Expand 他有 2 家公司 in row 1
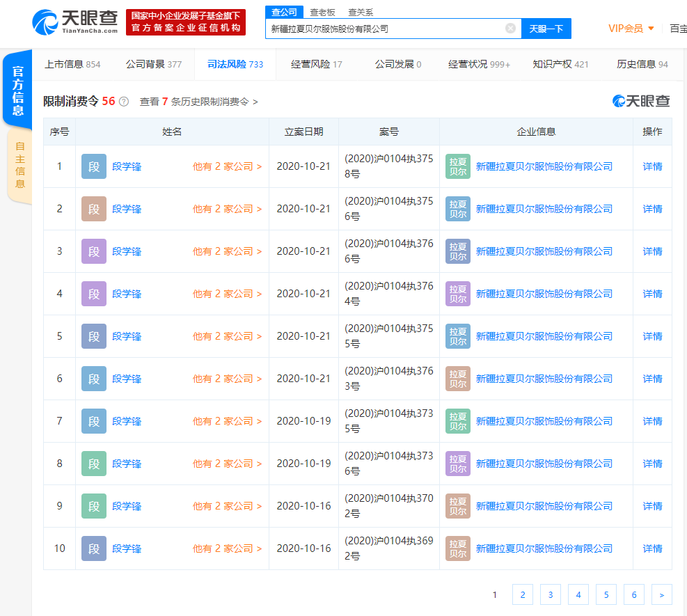Viewport: 687px width, 616px height. pos(227,166)
